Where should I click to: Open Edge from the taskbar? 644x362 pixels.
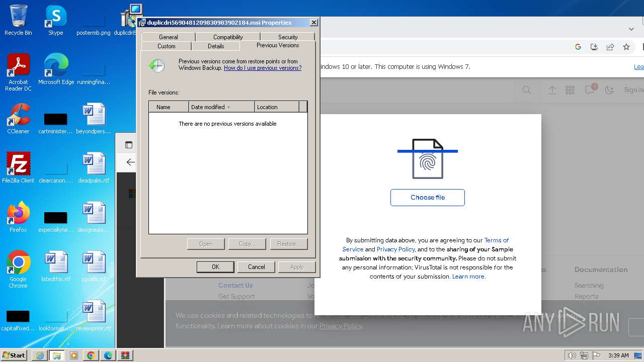(x=108, y=355)
